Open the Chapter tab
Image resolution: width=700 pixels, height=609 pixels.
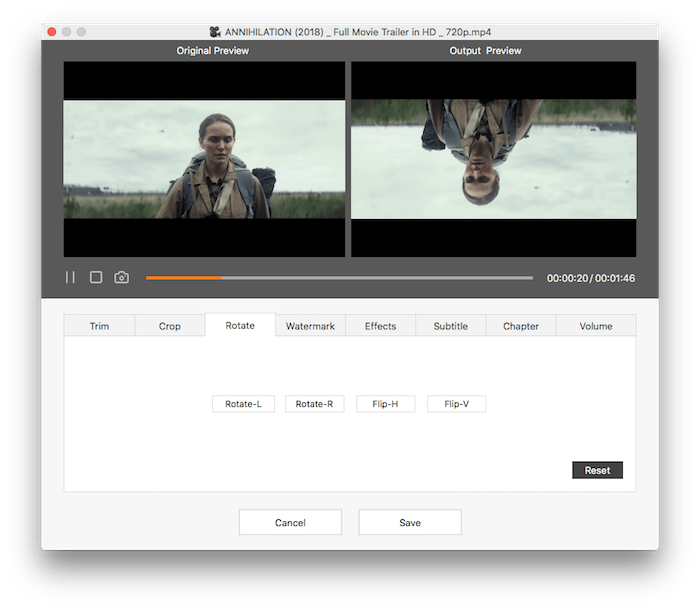[x=521, y=326]
